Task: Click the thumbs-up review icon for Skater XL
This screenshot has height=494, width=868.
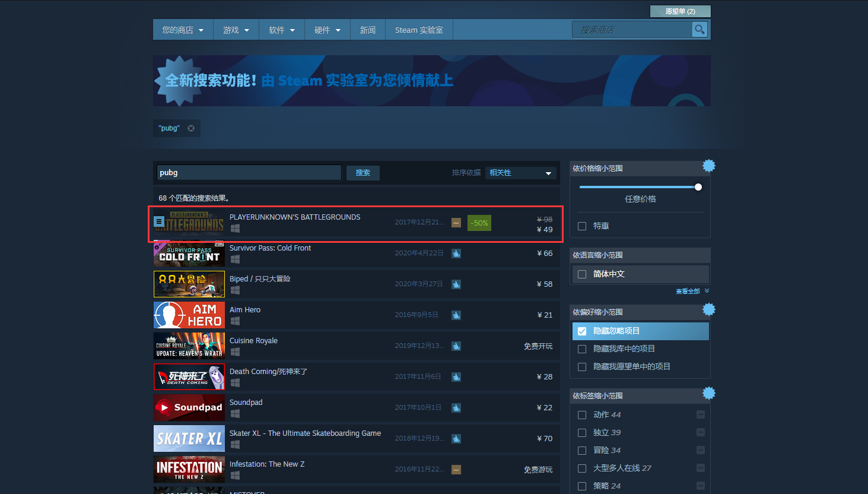Action: 456,439
